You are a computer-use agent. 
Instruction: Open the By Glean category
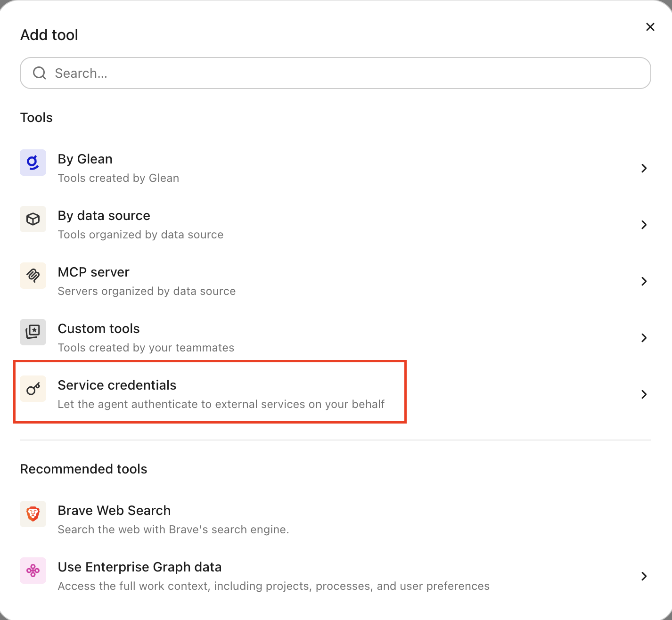point(336,168)
